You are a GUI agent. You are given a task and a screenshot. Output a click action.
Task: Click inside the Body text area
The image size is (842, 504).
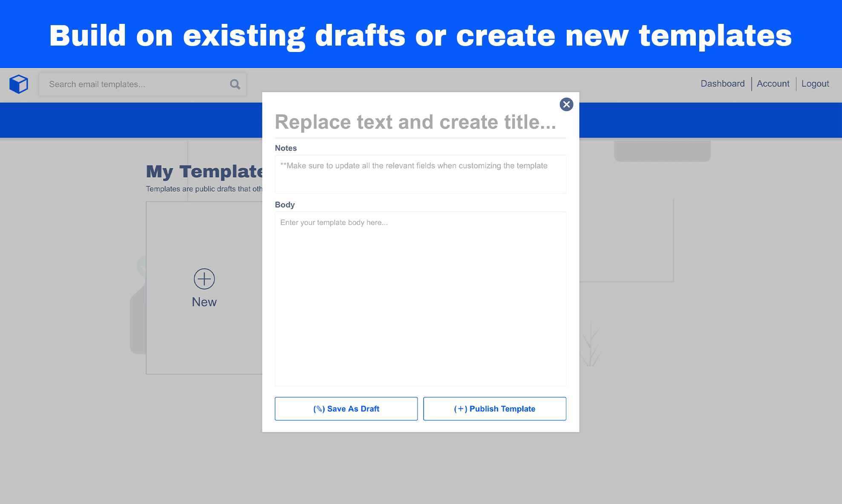point(420,298)
